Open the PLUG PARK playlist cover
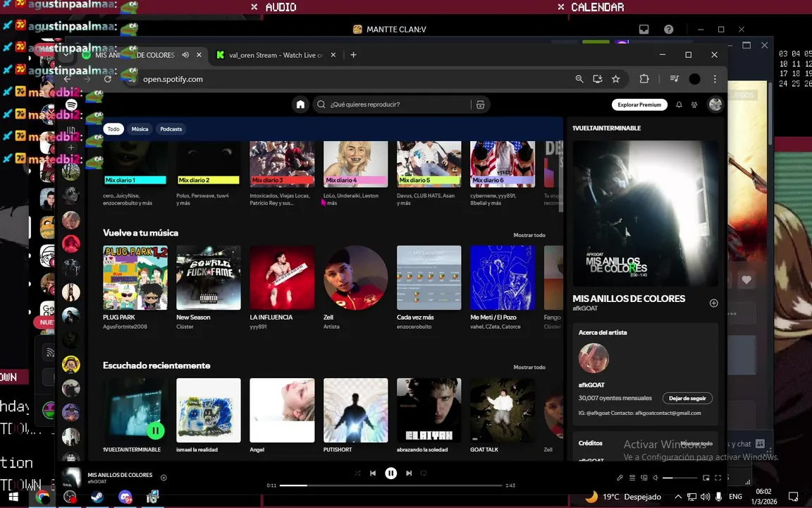Viewport: 812px width, 508px height. click(x=135, y=278)
